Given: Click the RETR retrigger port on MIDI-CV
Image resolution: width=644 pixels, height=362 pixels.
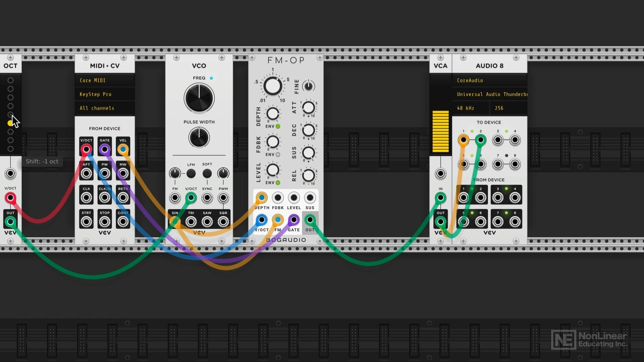Looking at the screenshot, I should point(123,197).
